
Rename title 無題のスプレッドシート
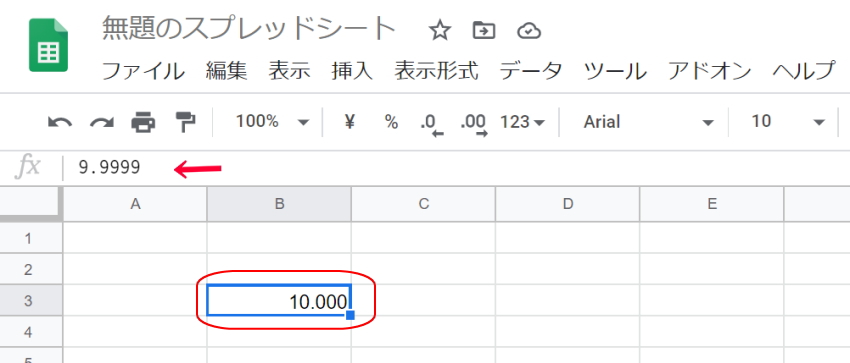pos(249,29)
